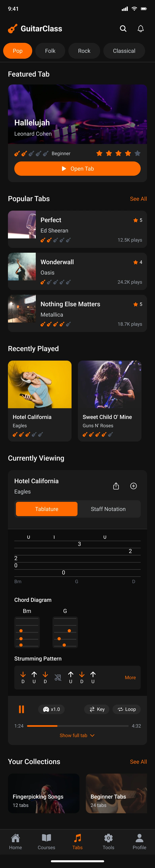
Task: Open Tools in bottom navigation
Action: click(108, 842)
